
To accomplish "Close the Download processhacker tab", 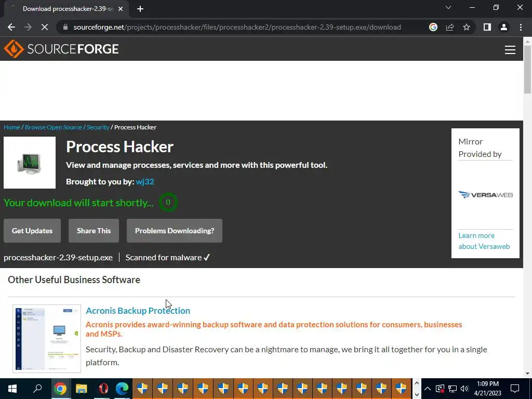I will [120, 9].
